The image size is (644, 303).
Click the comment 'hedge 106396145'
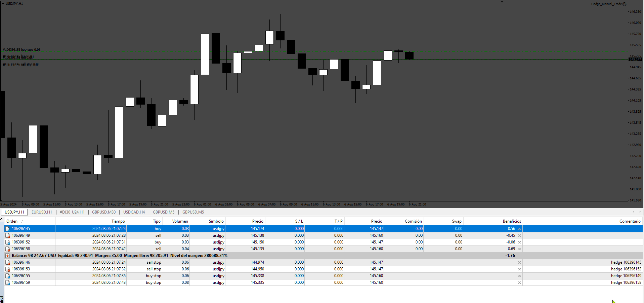[626, 262]
